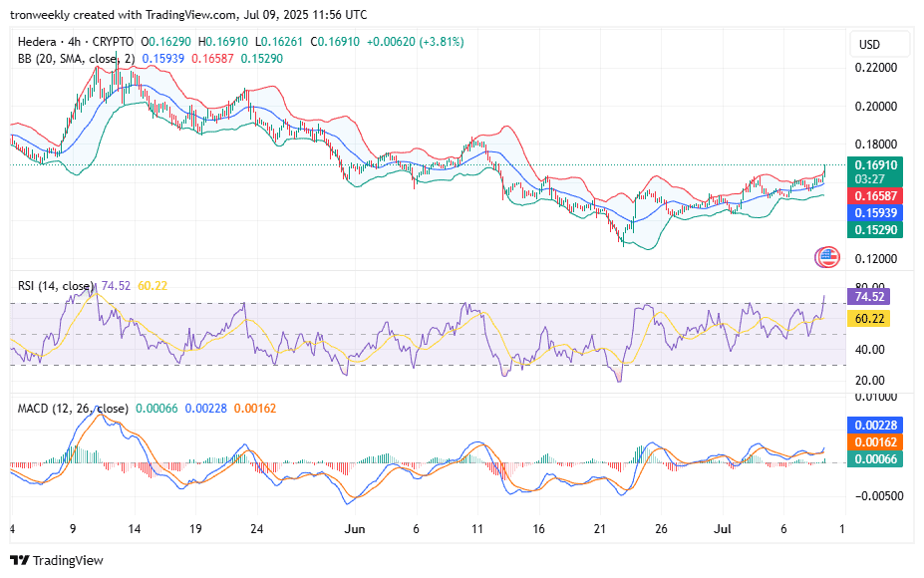The image size is (924, 578).
Task: Click the blue 0.15939 basis price label
Action: [875, 213]
